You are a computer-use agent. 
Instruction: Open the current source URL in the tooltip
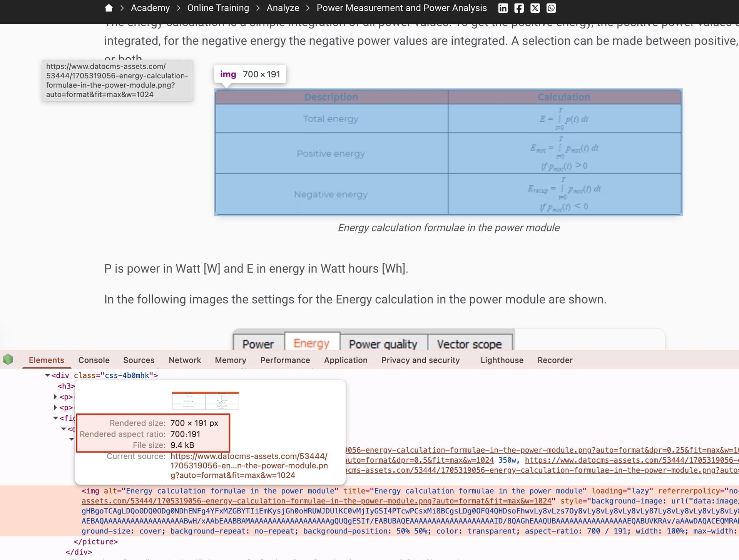coord(249,465)
